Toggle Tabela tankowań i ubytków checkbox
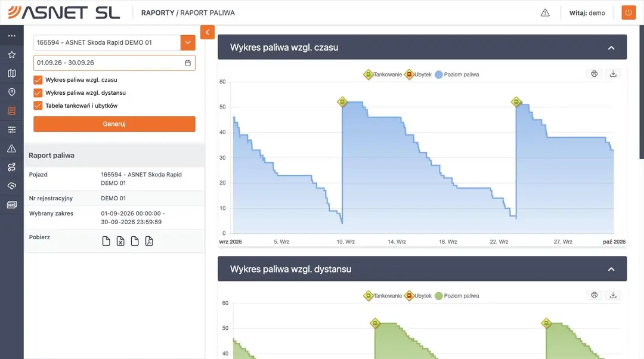 [38, 106]
